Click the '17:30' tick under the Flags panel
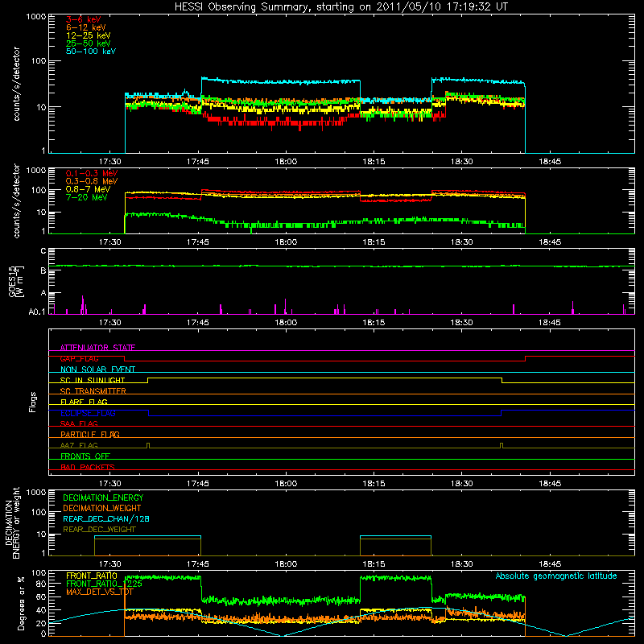Screen dimensions: 644x644 pos(110,484)
